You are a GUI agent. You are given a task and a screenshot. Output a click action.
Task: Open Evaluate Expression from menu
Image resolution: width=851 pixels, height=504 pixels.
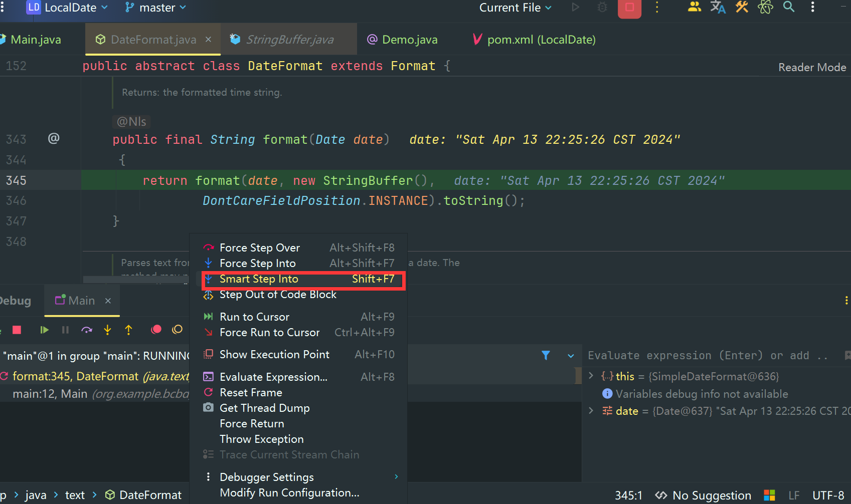click(299, 377)
